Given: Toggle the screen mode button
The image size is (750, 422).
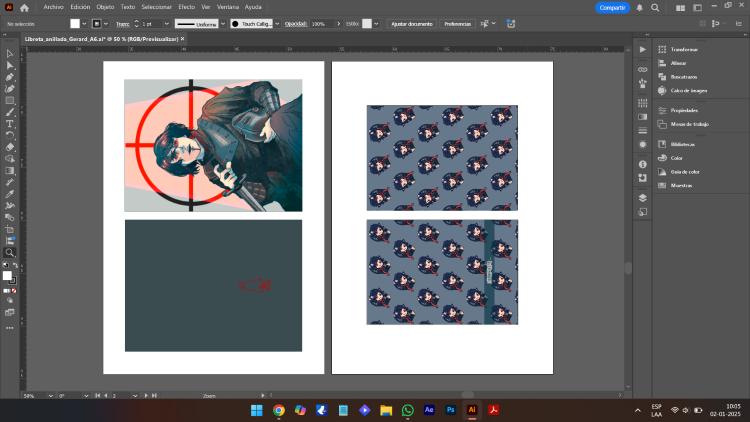Looking at the screenshot, I should pos(10,312).
